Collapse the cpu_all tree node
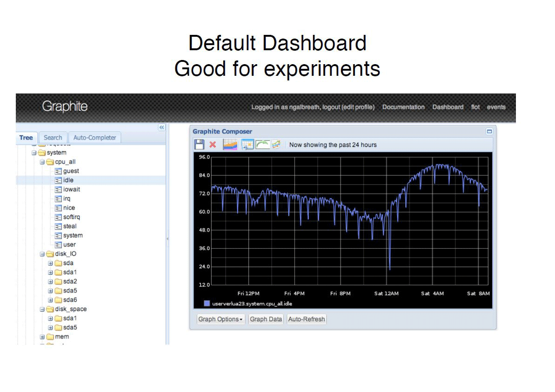Image resolution: width=555 pixels, height=392 pixels. [x=42, y=162]
